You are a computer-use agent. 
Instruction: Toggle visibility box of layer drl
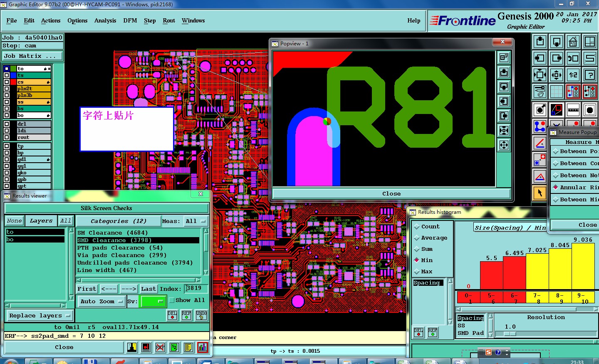click(x=7, y=124)
